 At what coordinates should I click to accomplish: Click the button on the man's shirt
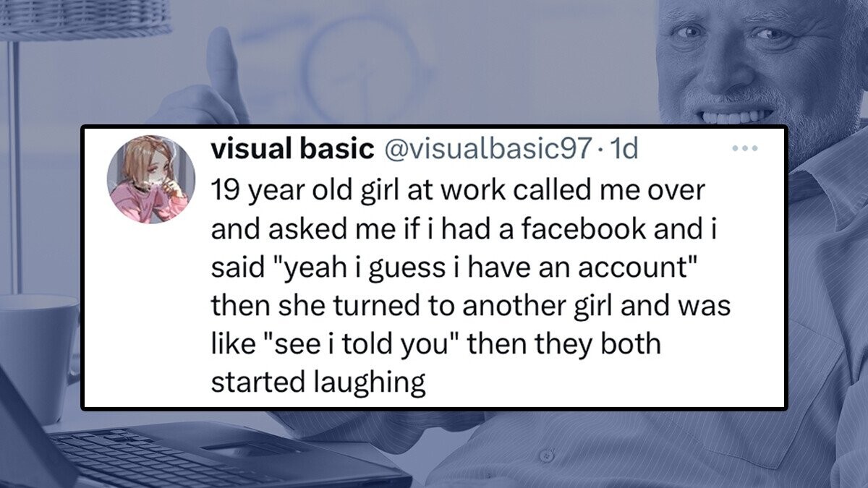coord(548,456)
